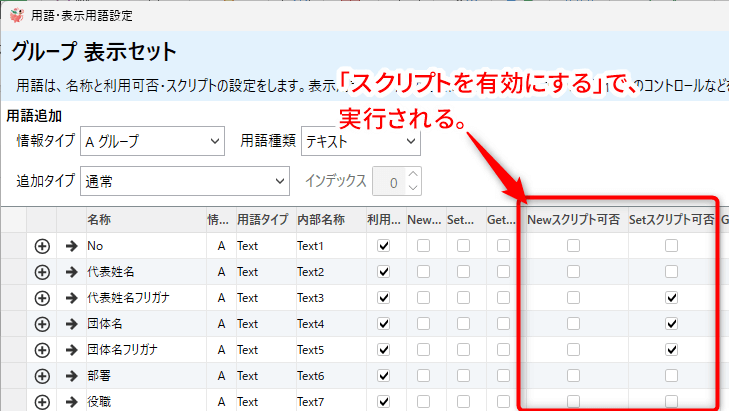Open the 情報タイプ dropdown showing A グループ
Screen dimensions: 729x411
coord(152,142)
